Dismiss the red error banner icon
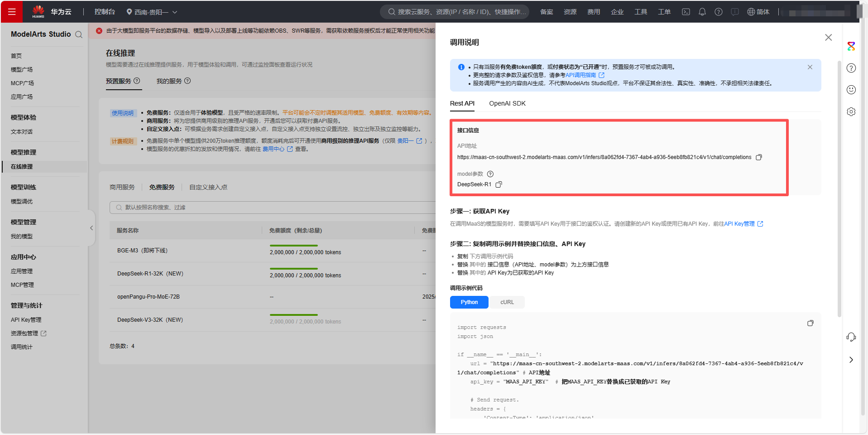This screenshot has width=868, height=435. 99,31
